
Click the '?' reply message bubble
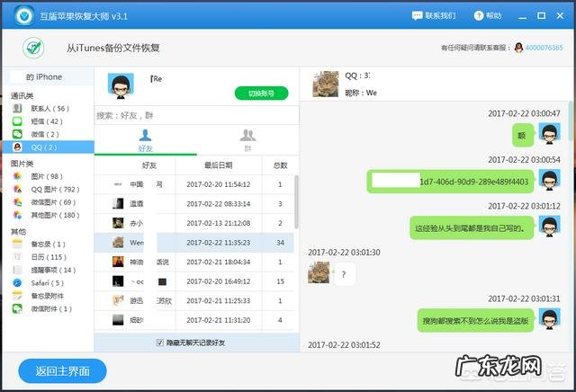click(344, 274)
